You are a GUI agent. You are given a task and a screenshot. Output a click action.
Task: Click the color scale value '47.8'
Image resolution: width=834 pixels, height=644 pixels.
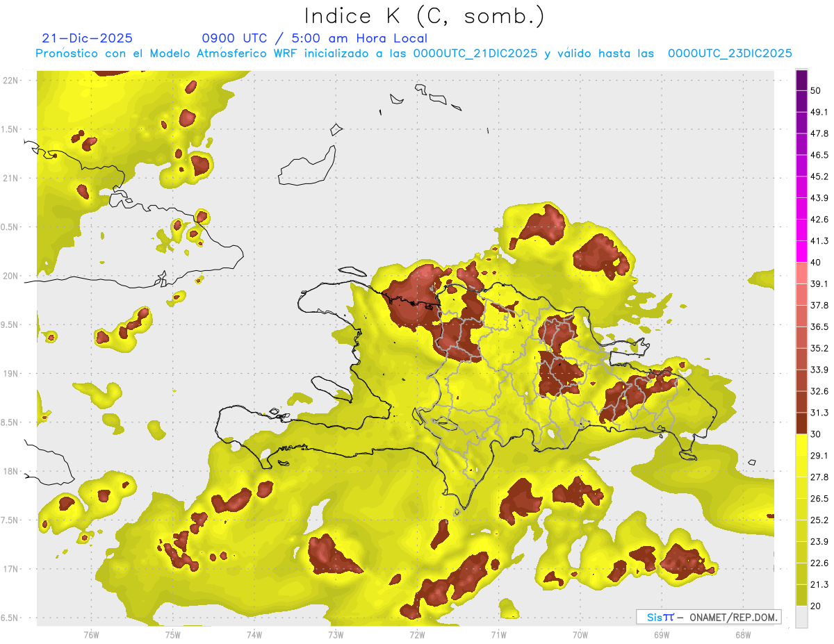click(x=819, y=133)
